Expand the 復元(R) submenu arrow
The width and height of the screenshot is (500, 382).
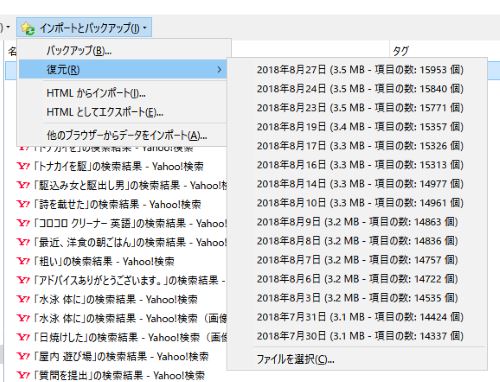click(219, 70)
